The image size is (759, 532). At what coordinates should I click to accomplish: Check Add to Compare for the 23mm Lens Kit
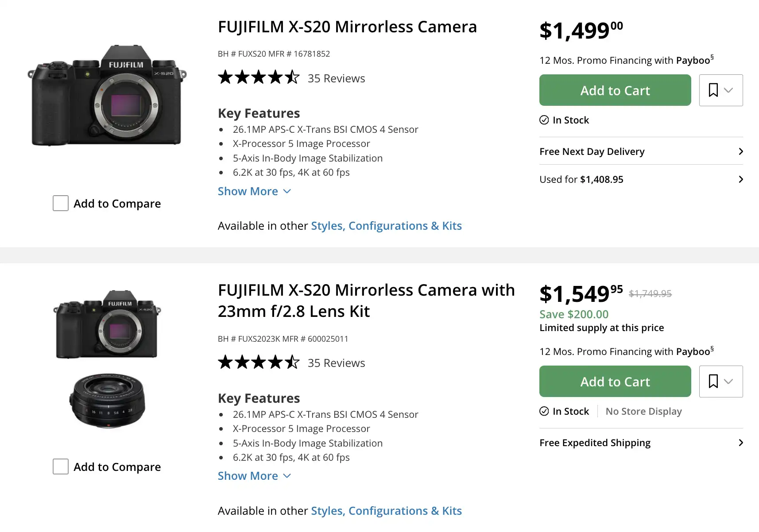(61, 466)
